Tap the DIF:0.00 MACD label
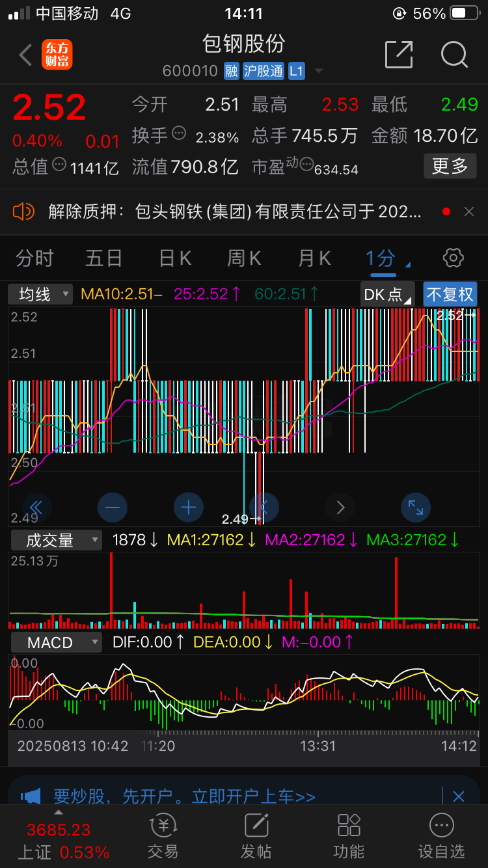 (x=150, y=642)
